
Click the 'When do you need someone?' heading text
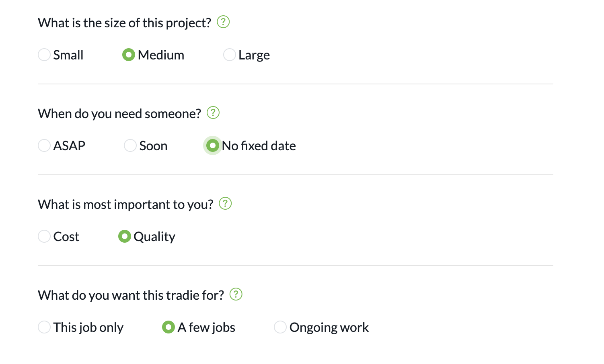pyautogui.click(x=119, y=114)
